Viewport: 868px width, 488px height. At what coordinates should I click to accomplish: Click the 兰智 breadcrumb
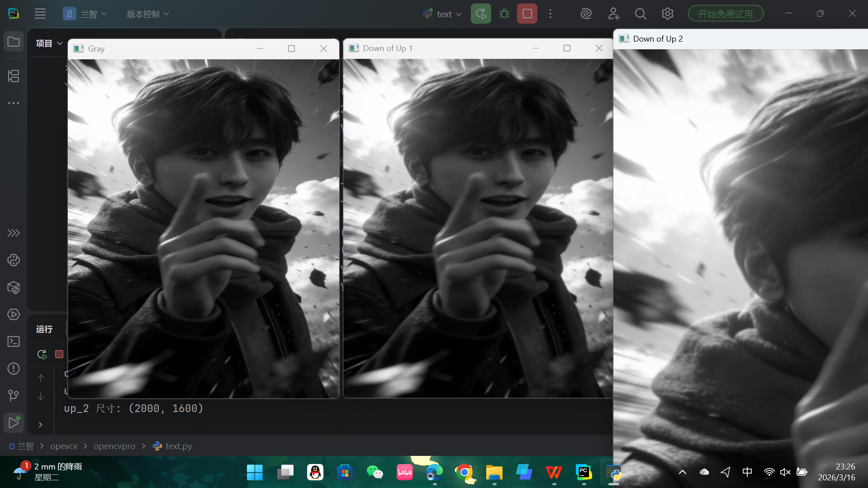[21, 446]
